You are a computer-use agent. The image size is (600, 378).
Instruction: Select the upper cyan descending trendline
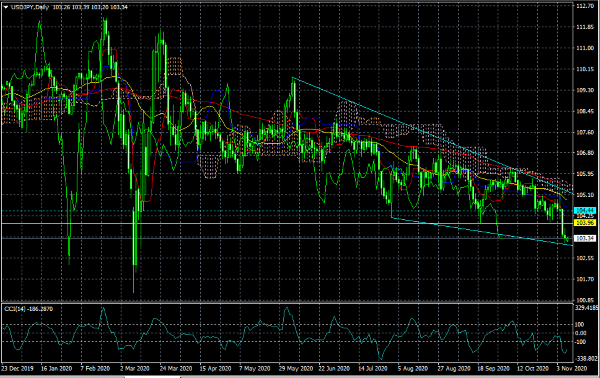pos(432,136)
